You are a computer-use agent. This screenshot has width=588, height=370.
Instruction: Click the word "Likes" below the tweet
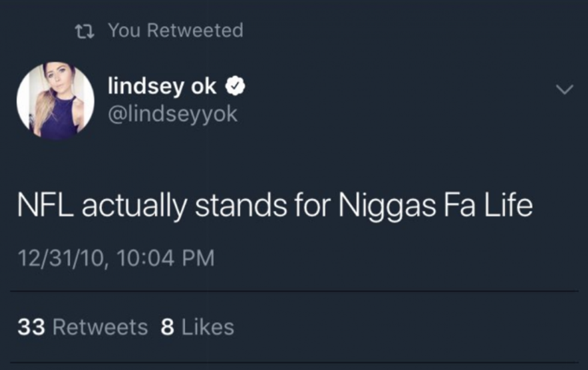(208, 327)
